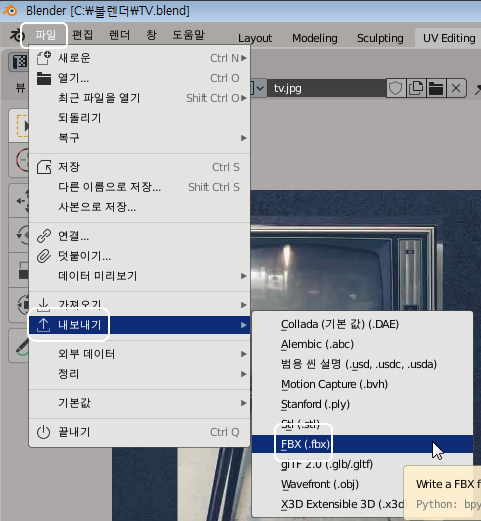Click the import download icon beside 가져오기
Viewport: 481px width, 521px height.
pyautogui.click(x=44, y=305)
